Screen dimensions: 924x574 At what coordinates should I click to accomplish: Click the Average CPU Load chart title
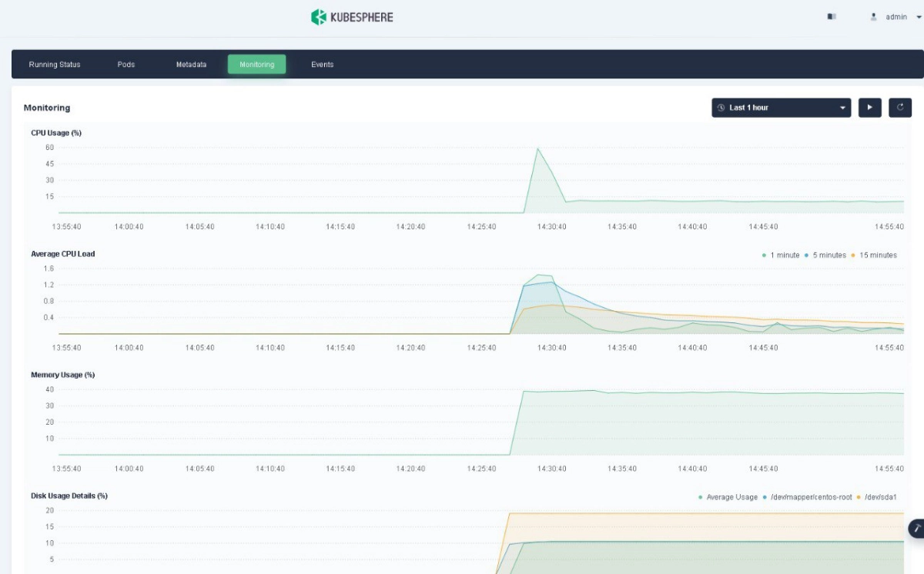(x=63, y=253)
